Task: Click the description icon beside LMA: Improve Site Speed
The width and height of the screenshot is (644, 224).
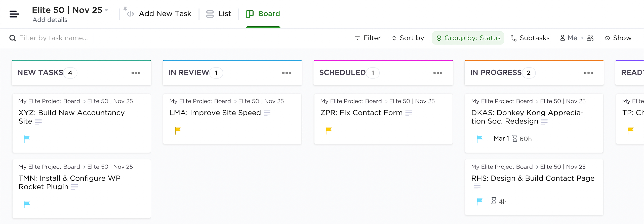Action: (267, 113)
